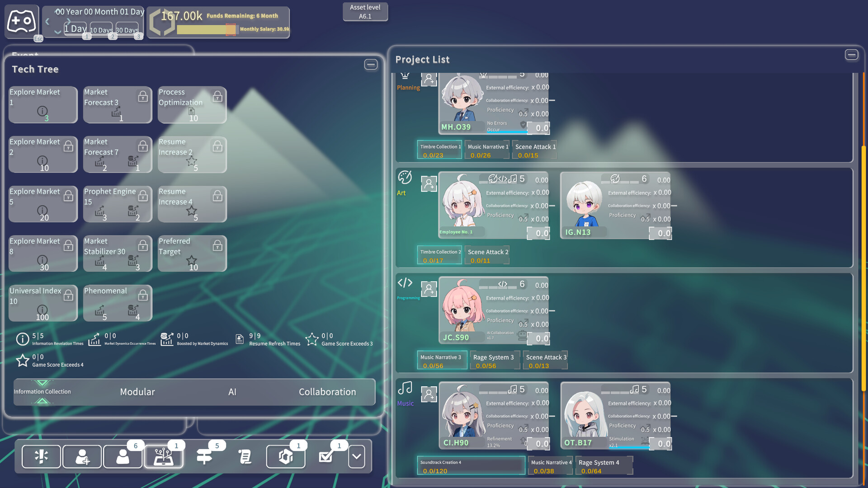Expand the chevron at the toolbar's right end
868x488 pixels.
(356, 457)
